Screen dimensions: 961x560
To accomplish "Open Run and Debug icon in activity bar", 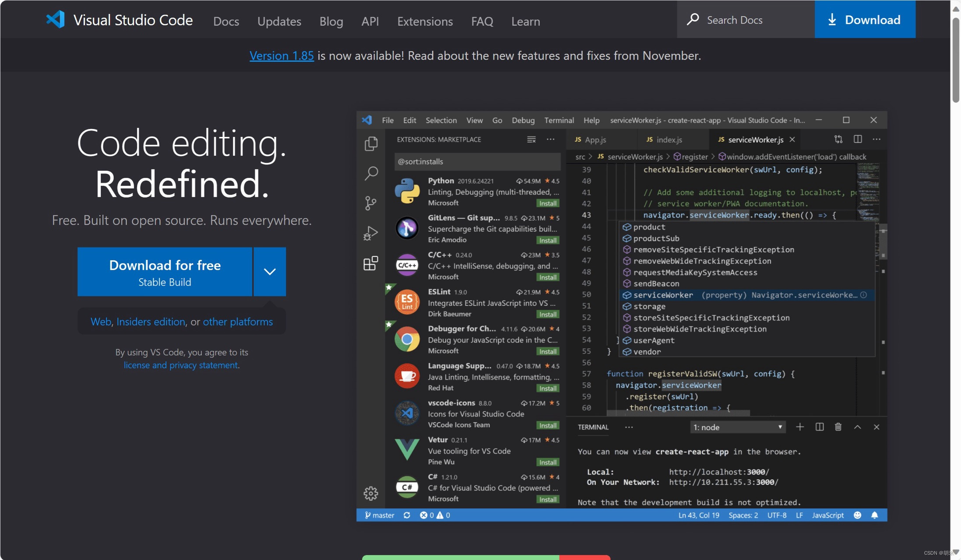I will tap(371, 233).
